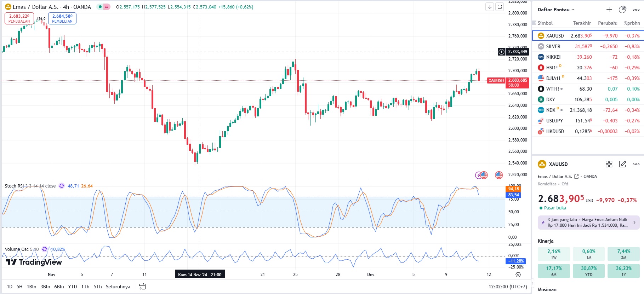The width and height of the screenshot is (644, 294).
Task: Open the chart settings gear icon
Action: click(518, 275)
